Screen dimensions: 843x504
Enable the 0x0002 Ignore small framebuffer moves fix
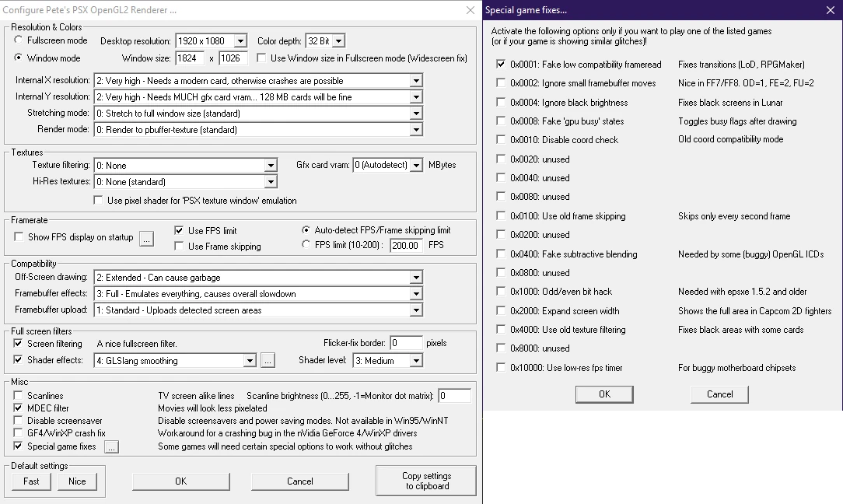click(x=500, y=82)
